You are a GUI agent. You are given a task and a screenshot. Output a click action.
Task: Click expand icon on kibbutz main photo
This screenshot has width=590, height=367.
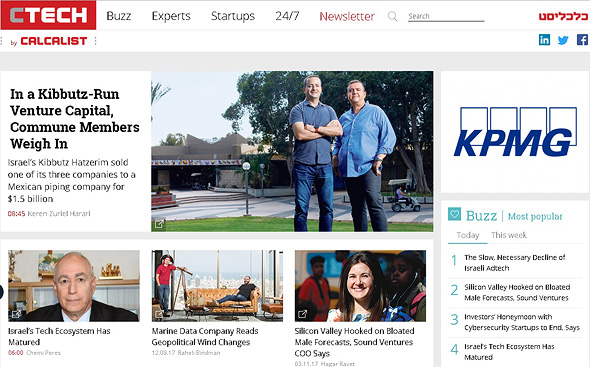tap(160, 224)
